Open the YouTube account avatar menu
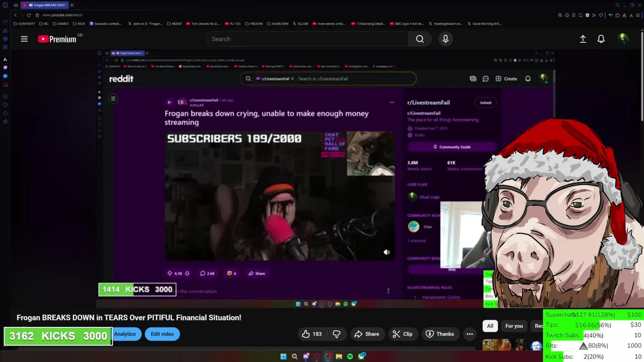644x362 pixels. (623, 39)
